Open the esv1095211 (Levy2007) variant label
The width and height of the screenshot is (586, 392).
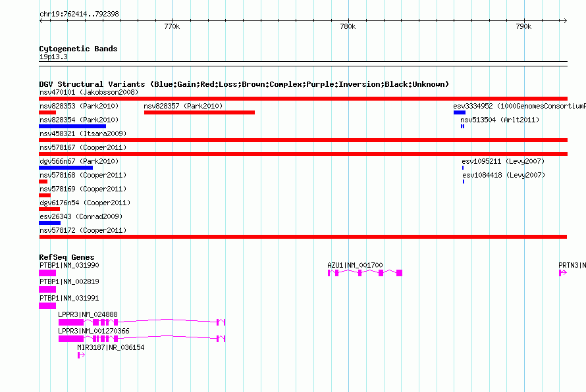click(503, 161)
